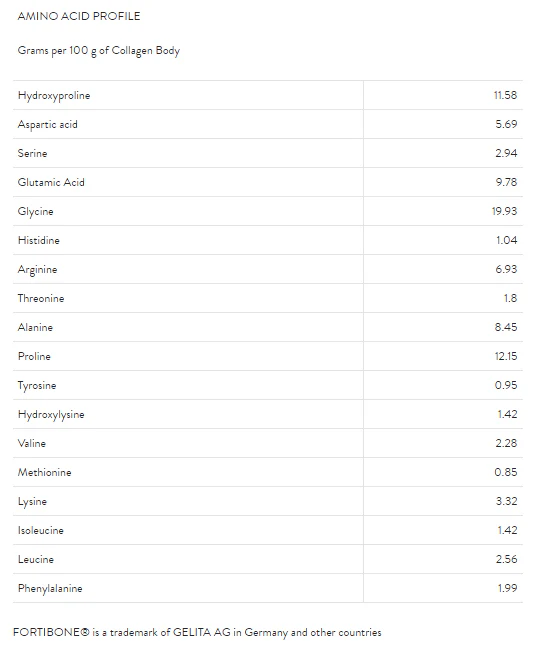This screenshot has width=537, height=649.
Task: Click the Proline row label
Action: (34, 356)
